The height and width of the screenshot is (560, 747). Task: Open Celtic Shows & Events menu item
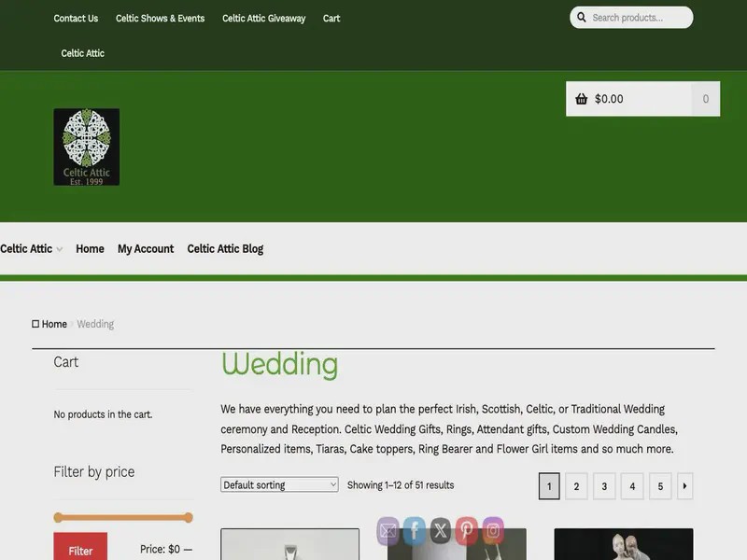click(x=160, y=18)
